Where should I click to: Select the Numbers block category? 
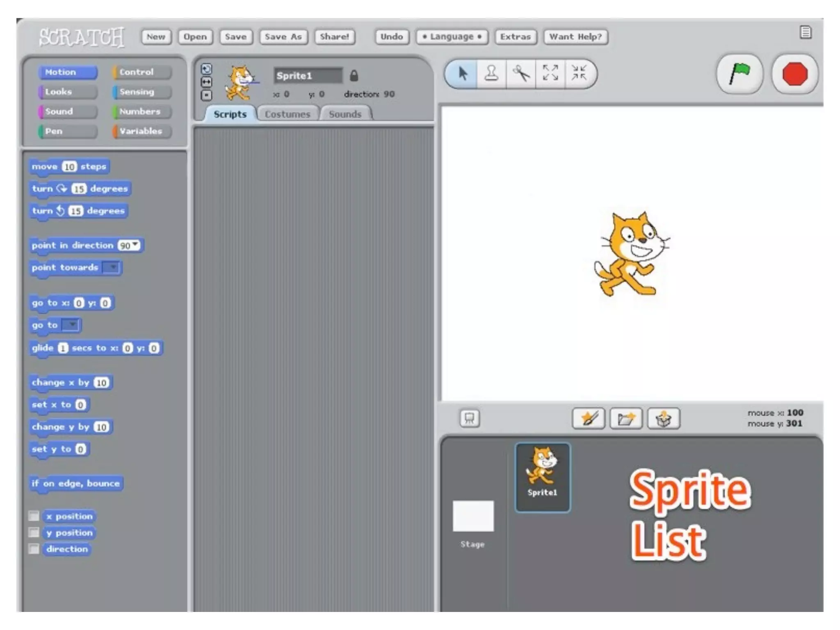(x=142, y=112)
